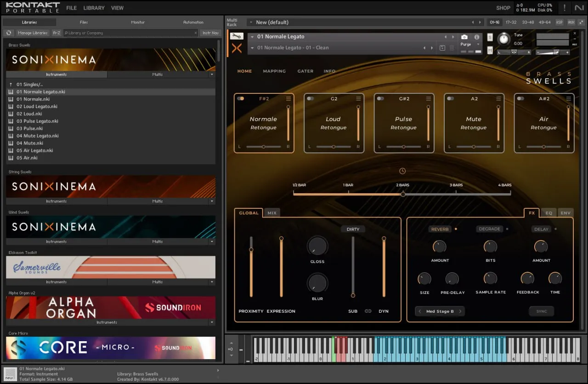
Task: Select next snapshot arrow for 01 - Clean
Action: click(431, 48)
